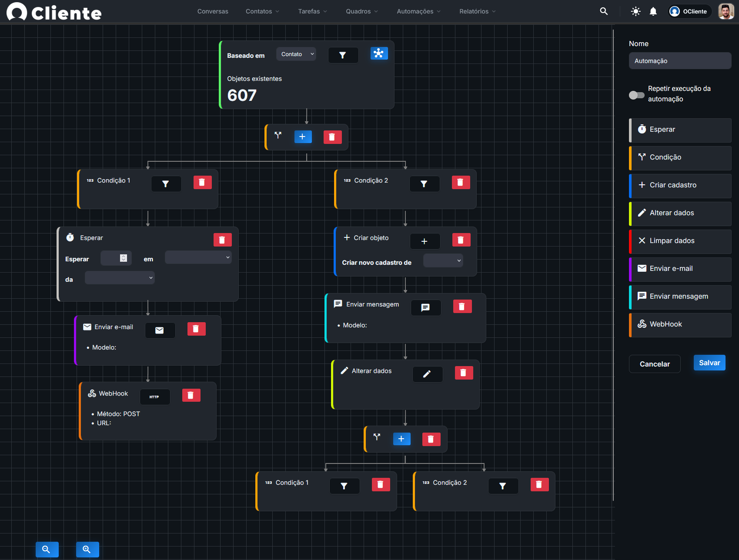739x560 pixels.
Task: Open the filter on the Baseado em trigger node
Action: pyautogui.click(x=343, y=55)
